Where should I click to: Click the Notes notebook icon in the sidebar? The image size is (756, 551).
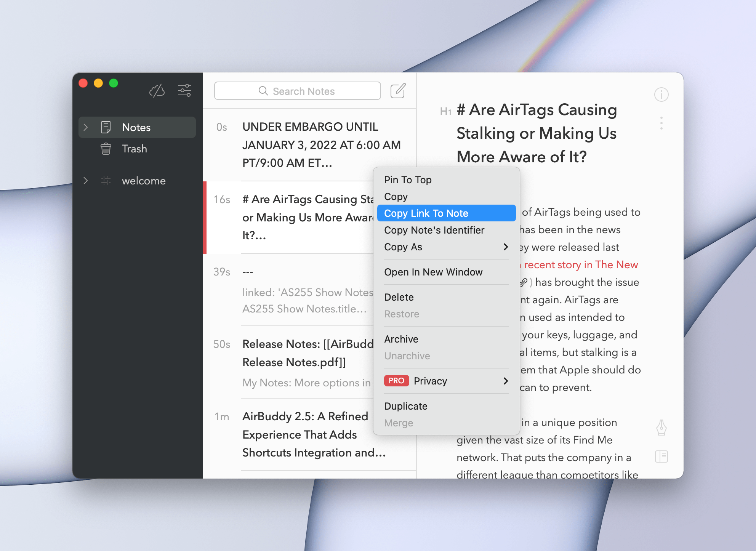(x=106, y=127)
